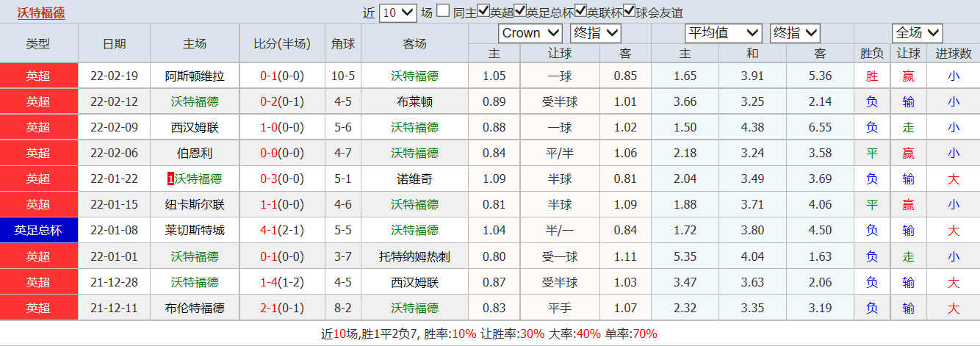Open the 阿斯顿维拉 home team link
Image resolution: width=980 pixels, height=346 pixels.
coord(195,76)
